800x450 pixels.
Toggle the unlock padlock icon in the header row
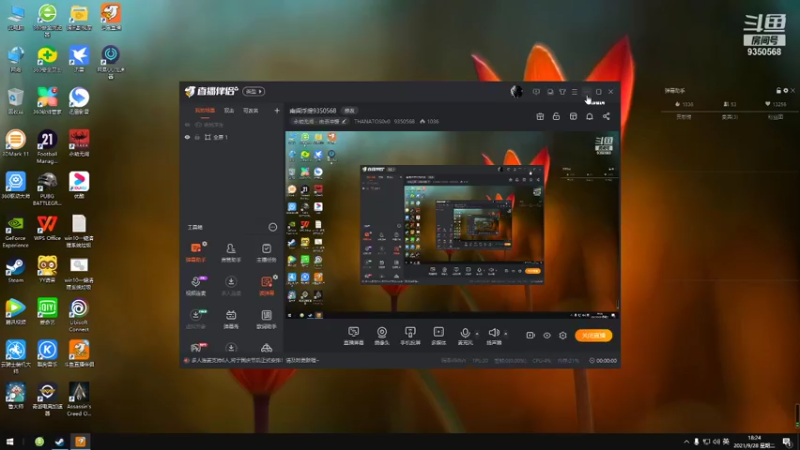[556, 116]
